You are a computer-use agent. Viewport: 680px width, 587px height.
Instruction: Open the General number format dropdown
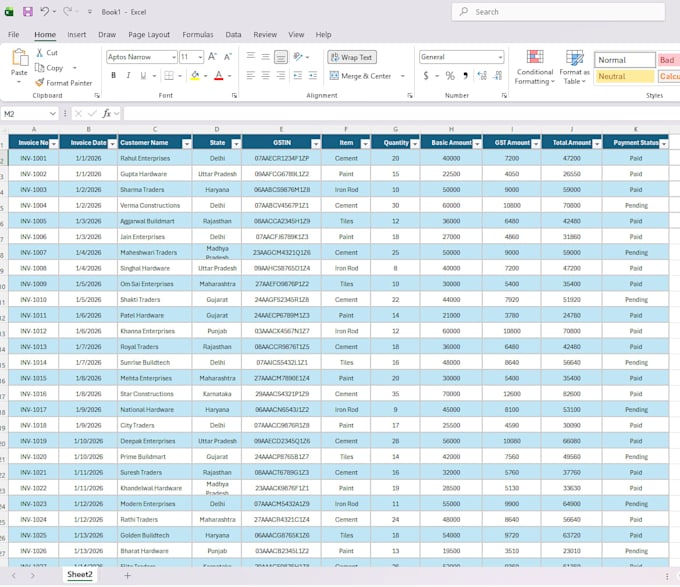pos(500,57)
